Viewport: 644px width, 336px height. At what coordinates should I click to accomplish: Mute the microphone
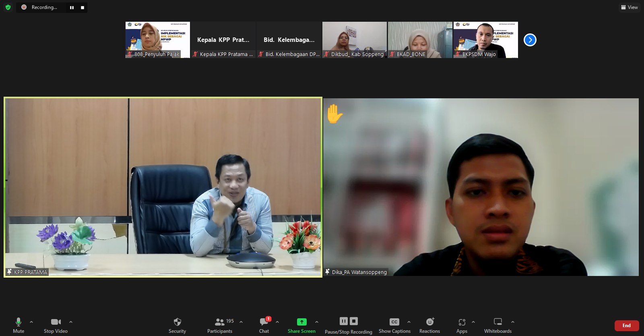19,325
